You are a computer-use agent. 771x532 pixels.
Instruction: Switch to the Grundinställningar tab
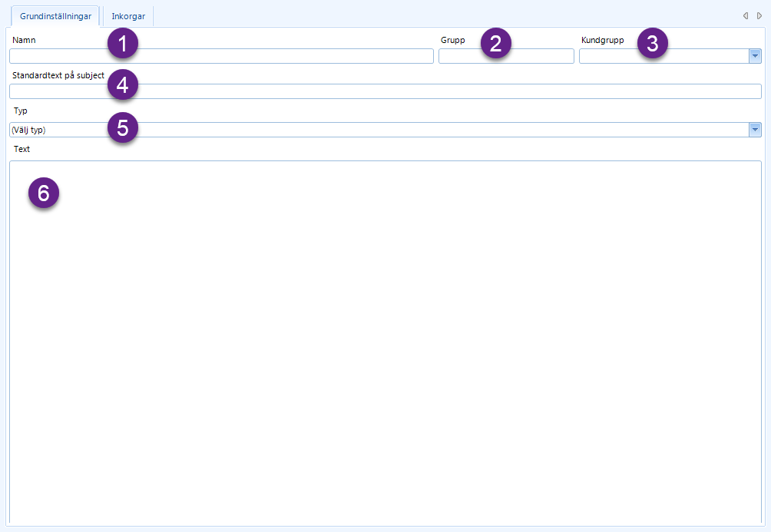pos(55,16)
